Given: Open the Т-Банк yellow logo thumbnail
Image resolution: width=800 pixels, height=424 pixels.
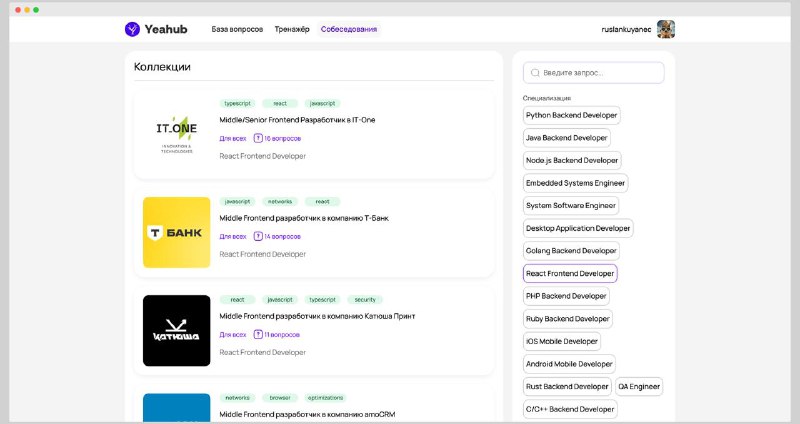Looking at the screenshot, I should click(177, 233).
